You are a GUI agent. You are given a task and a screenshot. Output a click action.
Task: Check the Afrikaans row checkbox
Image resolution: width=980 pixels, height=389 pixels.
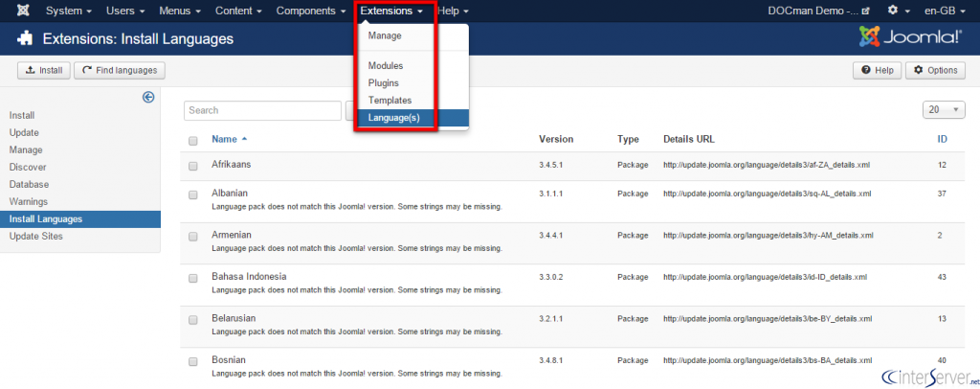click(193, 166)
